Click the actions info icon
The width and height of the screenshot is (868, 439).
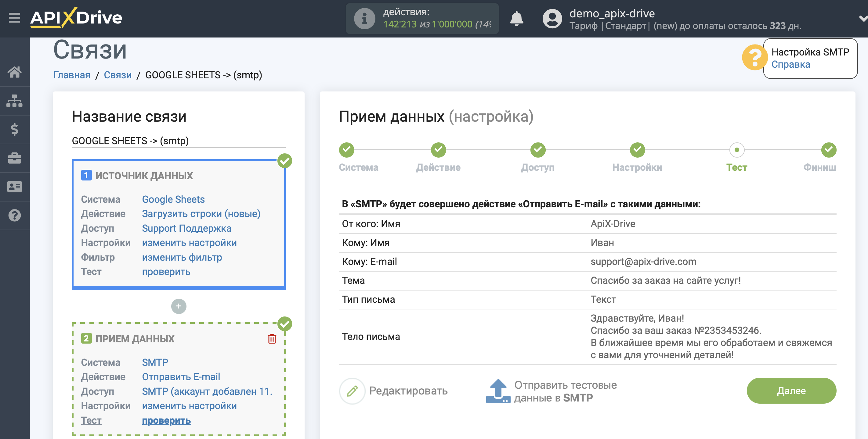point(365,19)
